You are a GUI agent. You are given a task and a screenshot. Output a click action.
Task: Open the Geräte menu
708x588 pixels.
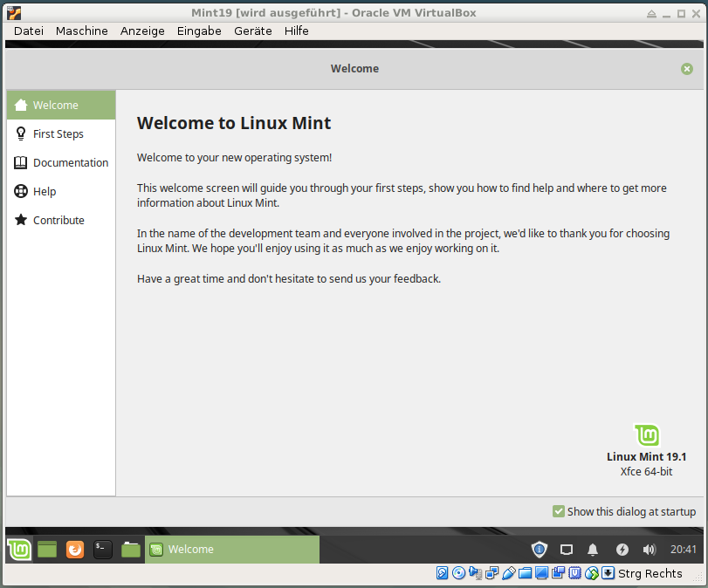pyautogui.click(x=253, y=31)
